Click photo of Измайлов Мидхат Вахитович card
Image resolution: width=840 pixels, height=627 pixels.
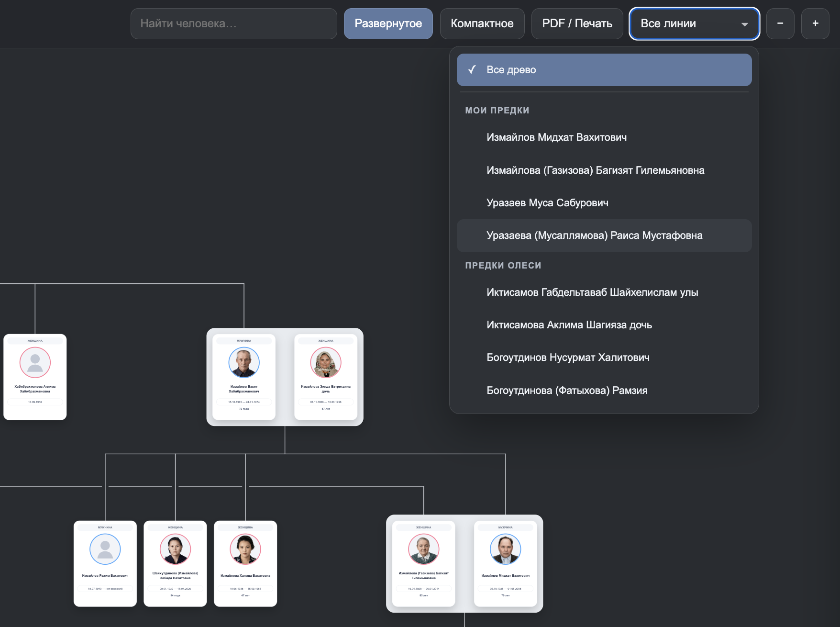click(506, 549)
